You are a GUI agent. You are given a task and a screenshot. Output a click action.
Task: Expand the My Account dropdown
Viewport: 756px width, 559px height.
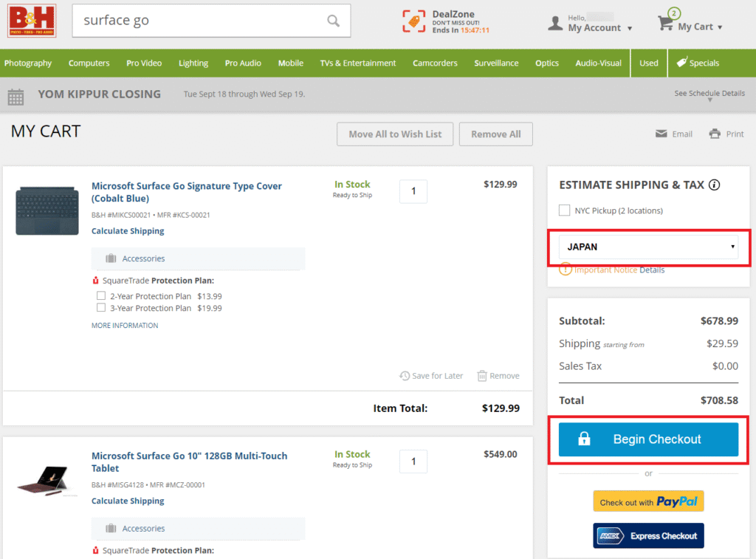pyautogui.click(x=630, y=29)
